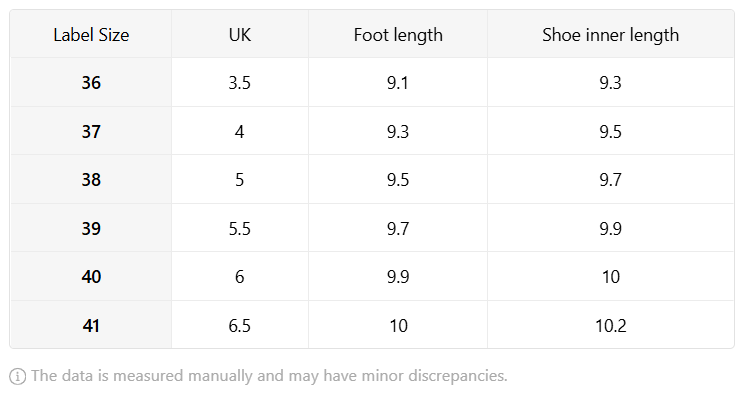Choose label size 38 cell

(91, 180)
